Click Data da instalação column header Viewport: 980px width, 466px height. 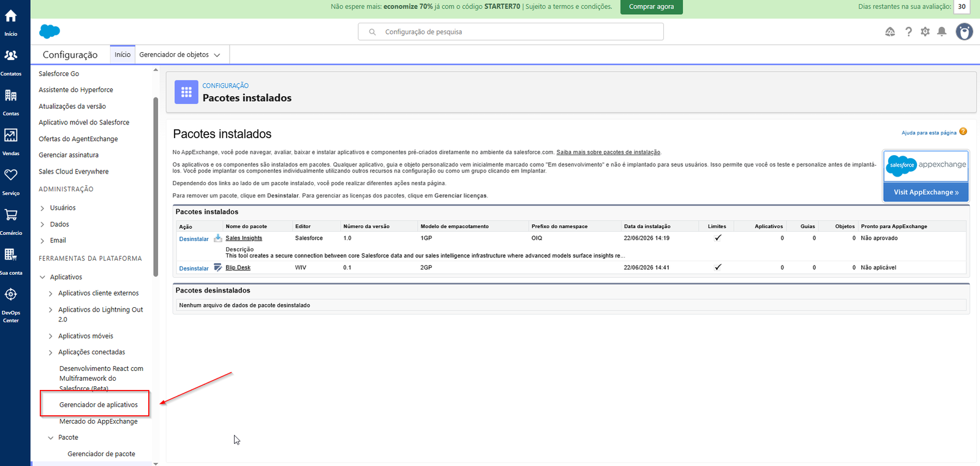647,226
